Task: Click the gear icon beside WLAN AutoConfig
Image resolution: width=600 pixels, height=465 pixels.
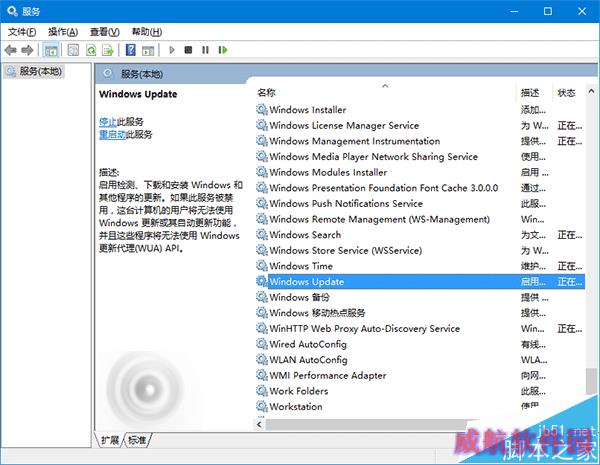Action: click(x=262, y=359)
